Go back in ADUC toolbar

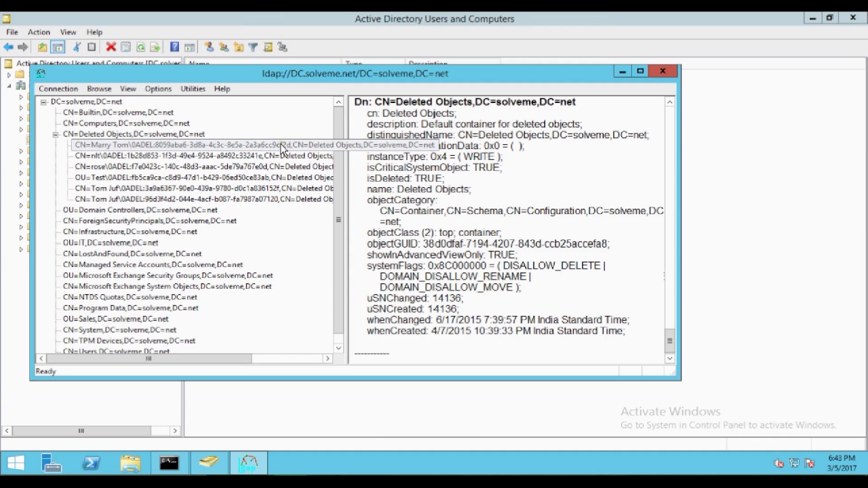click(x=8, y=47)
